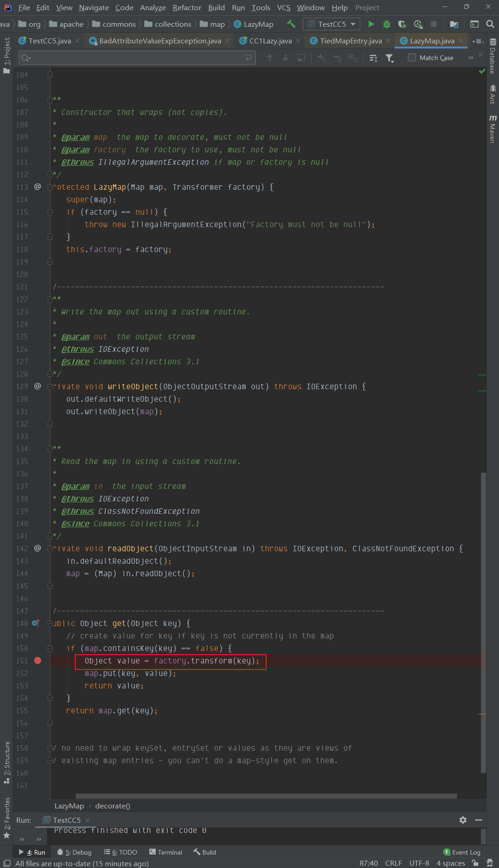Open the 6: TODO tool window
Viewport: 499px width, 868px height.
(x=121, y=852)
